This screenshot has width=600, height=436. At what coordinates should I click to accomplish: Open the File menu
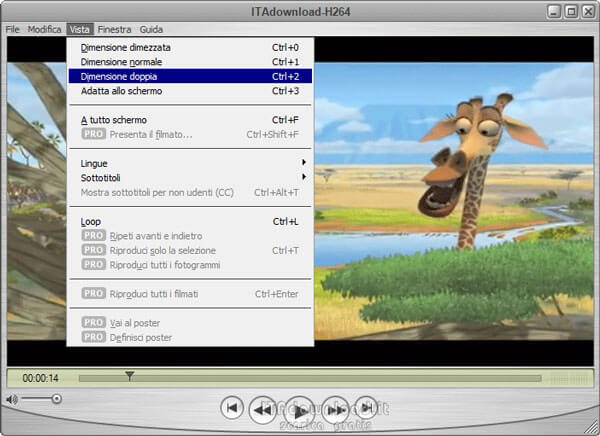pyautogui.click(x=12, y=29)
